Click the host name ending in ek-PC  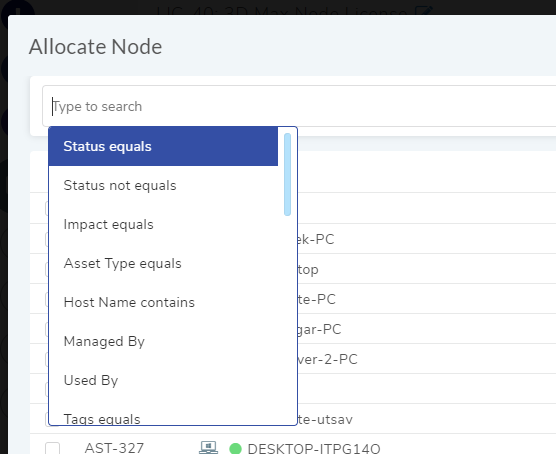point(316,239)
